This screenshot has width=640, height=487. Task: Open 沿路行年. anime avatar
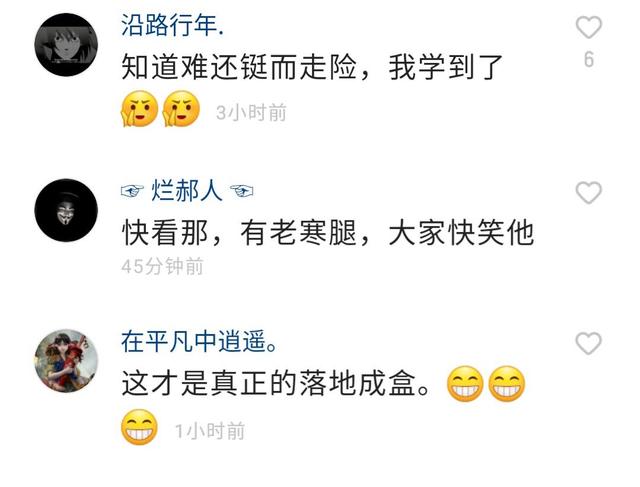(66, 44)
